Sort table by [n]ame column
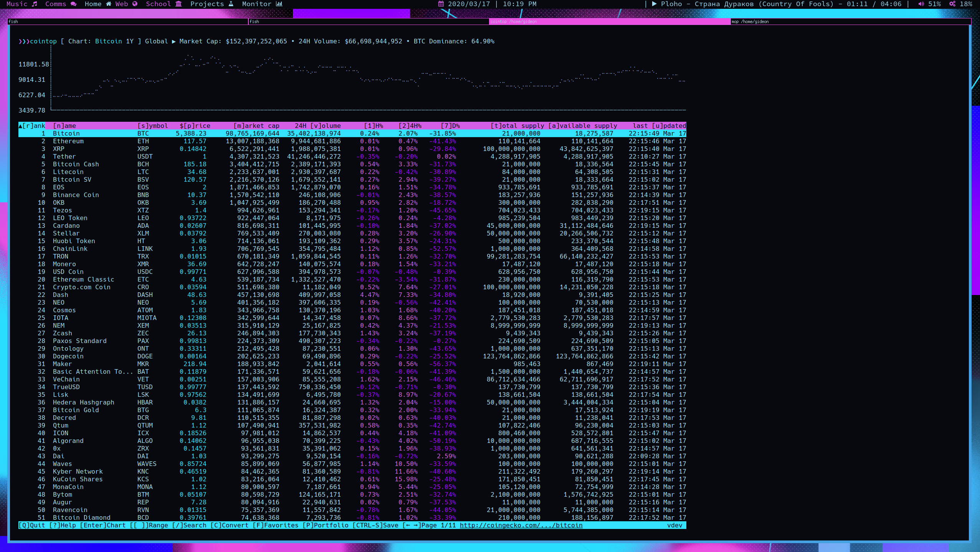This screenshot has width=980, height=552. pos(64,126)
